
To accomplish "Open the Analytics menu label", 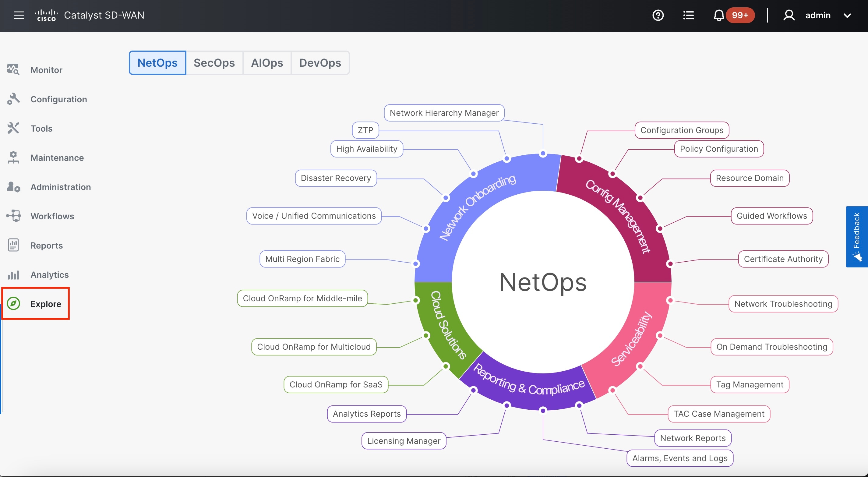I will coord(50,275).
